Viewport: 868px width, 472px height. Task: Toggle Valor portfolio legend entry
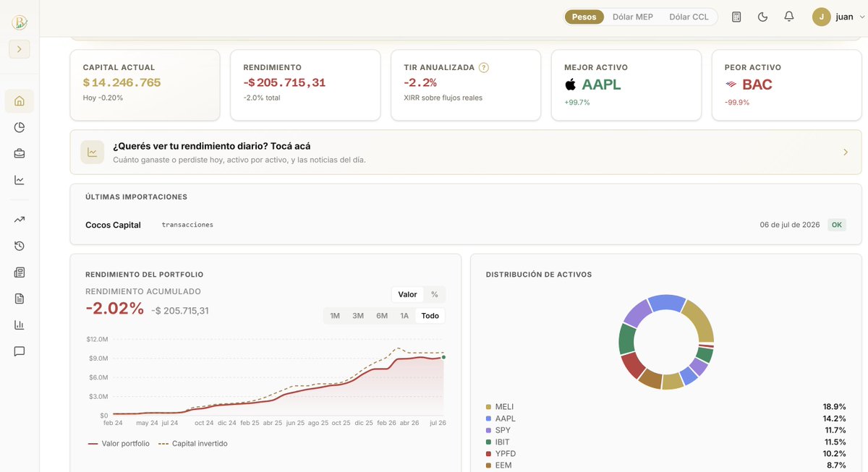(119, 443)
